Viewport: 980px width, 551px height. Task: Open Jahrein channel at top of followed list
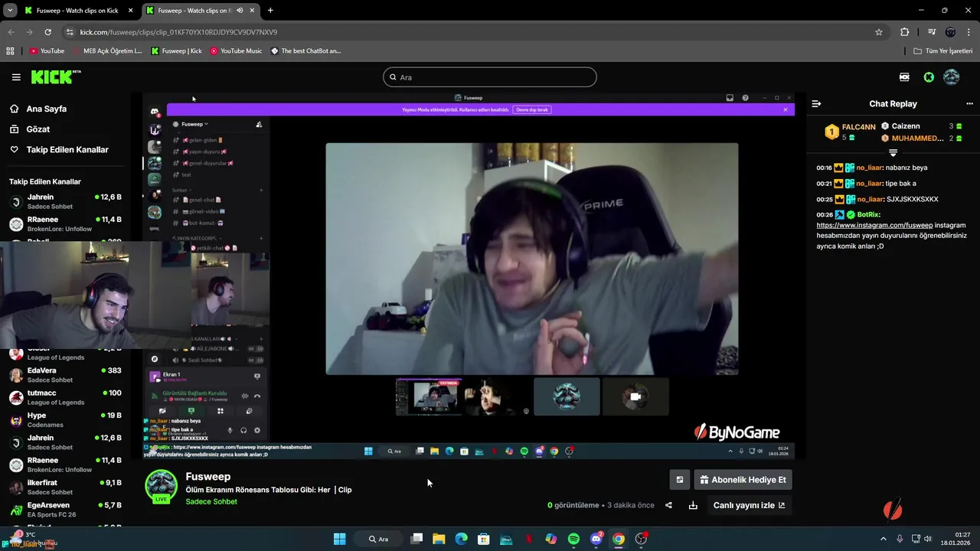click(x=65, y=202)
